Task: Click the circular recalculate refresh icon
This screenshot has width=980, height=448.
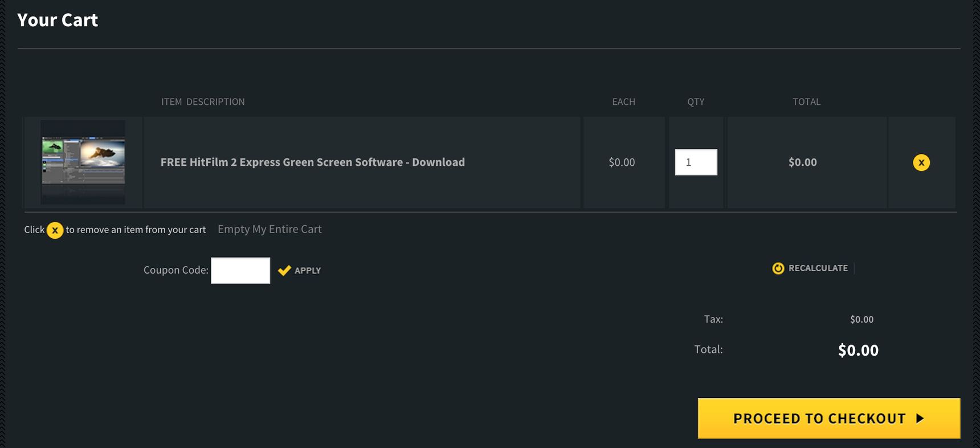Action: tap(778, 268)
